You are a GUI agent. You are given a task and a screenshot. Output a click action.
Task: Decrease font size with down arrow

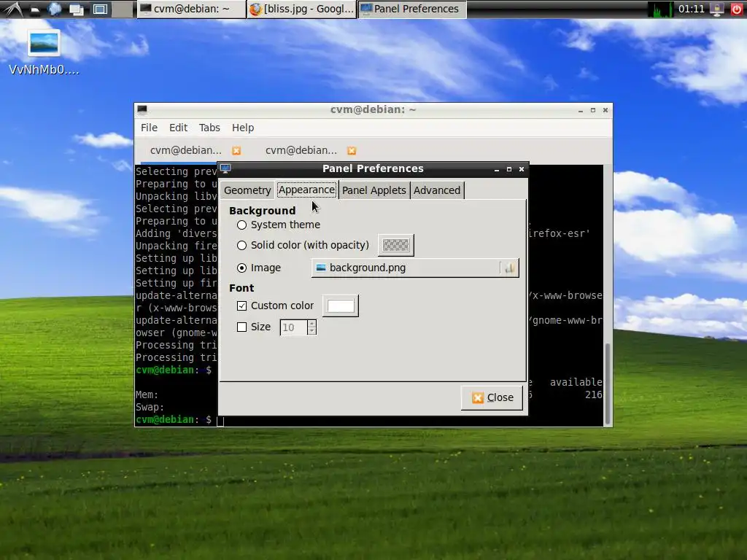(x=312, y=332)
